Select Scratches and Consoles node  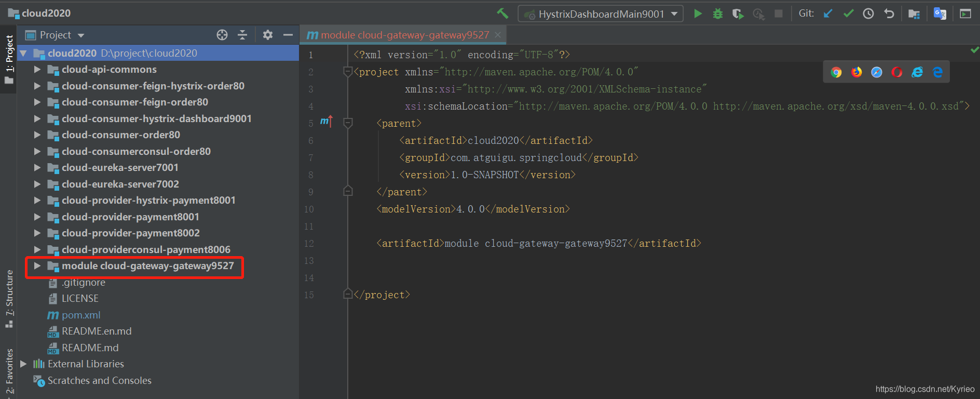[100, 381]
